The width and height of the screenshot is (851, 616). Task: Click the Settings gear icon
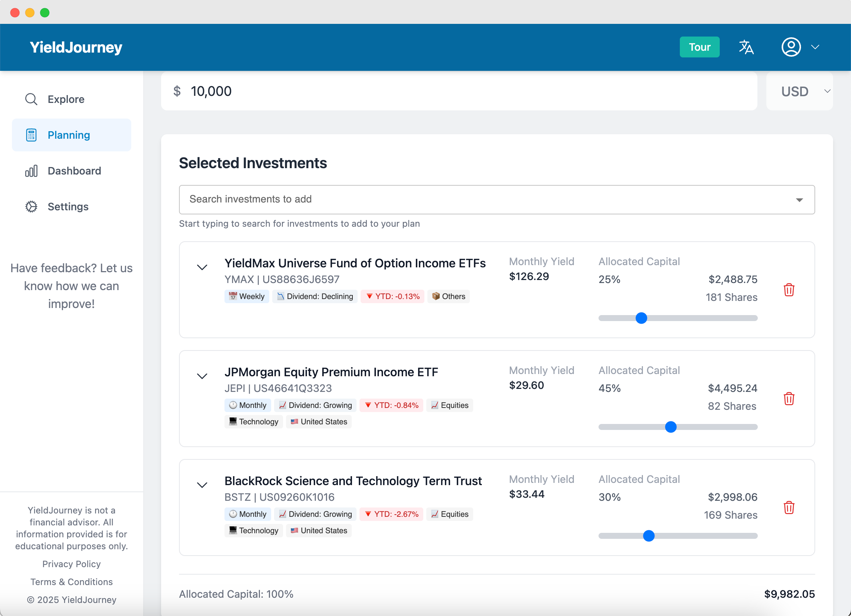pyautogui.click(x=31, y=207)
